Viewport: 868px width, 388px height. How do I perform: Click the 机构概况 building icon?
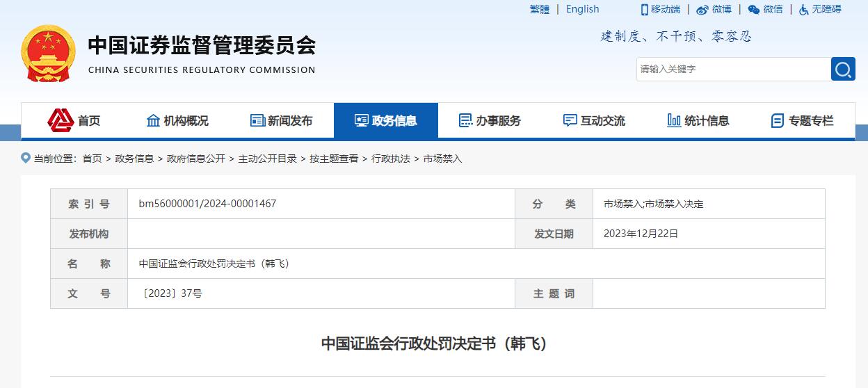coord(153,120)
